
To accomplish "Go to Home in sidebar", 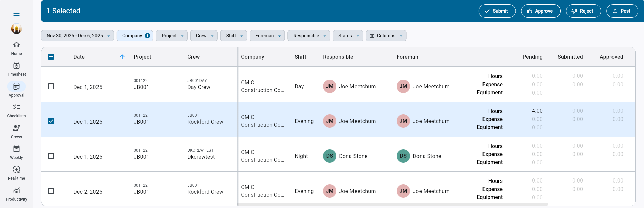I will (x=16, y=49).
